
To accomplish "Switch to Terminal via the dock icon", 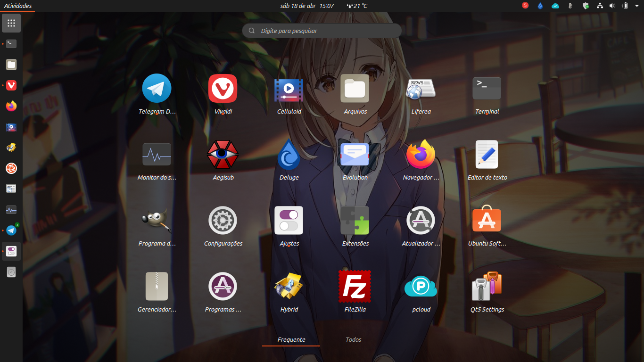I will click(x=11, y=44).
